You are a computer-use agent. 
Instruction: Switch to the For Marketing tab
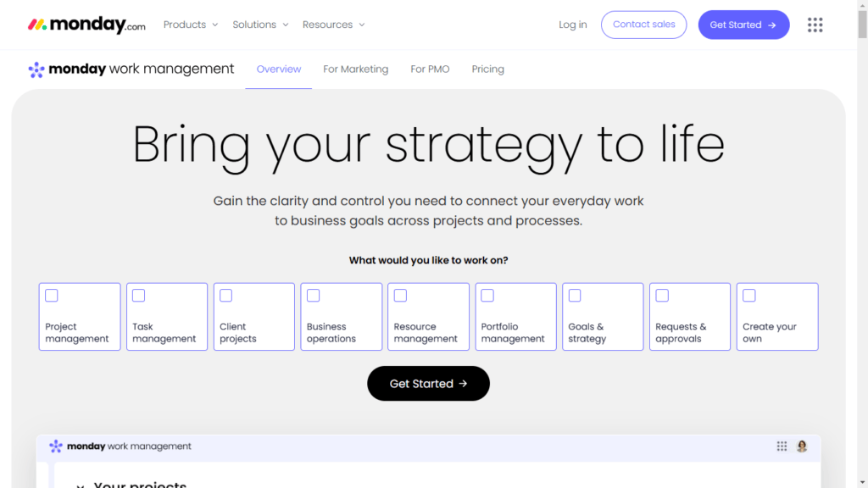[x=355, y=69]
